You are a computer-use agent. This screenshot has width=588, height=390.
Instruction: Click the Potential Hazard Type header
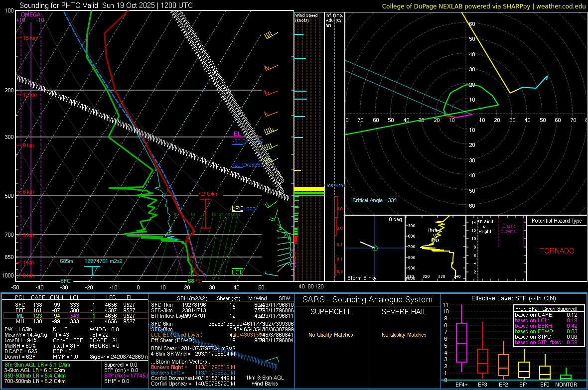[x=557, y=221]
